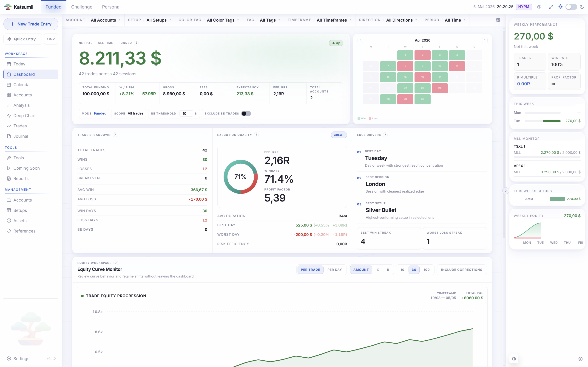Open the Account filter dropdown
This screenshot has width=588, height=367.
pyautogui.click(x=93, y=20)
